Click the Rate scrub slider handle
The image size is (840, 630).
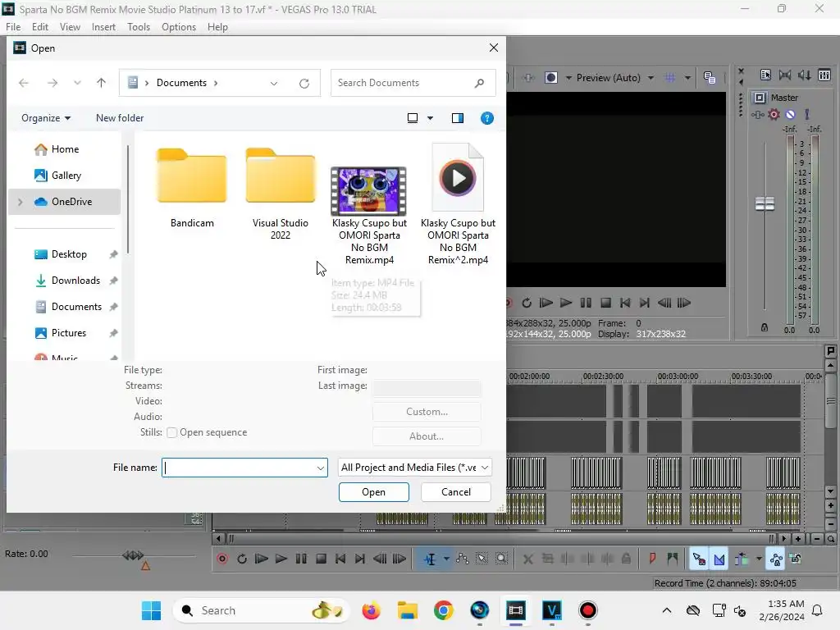click(133, 555)
